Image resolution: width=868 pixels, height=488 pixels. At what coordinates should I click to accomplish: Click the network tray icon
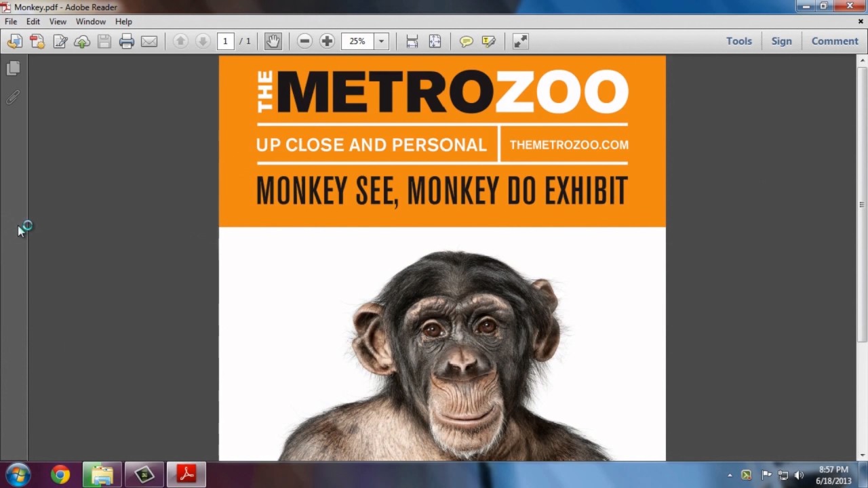(783, 475)
